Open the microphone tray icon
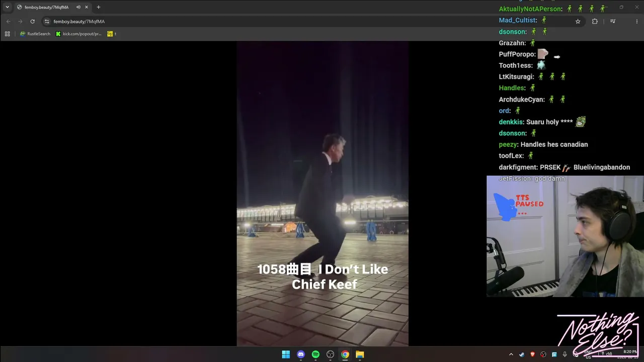Screen dimensions: 644x362 [x=565, y=354]
